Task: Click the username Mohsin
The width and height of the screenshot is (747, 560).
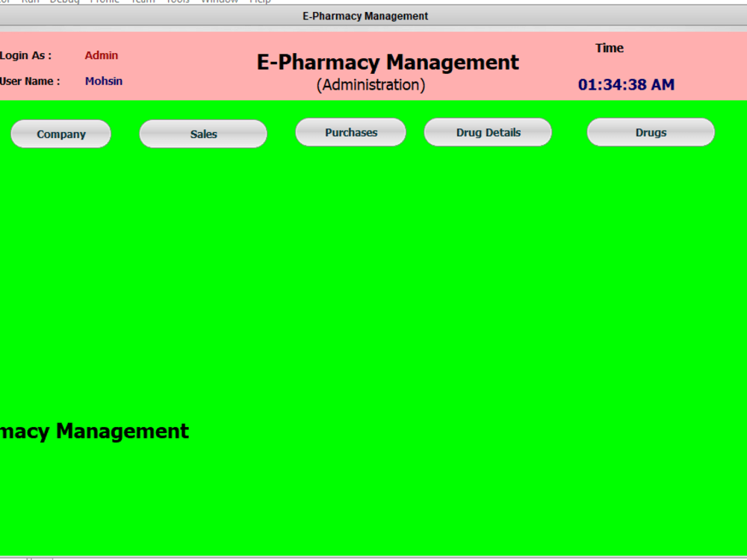Action: click(x=104, y=81)
